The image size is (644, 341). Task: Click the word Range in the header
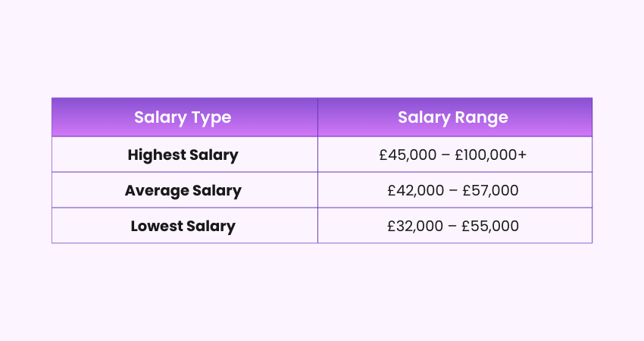pyautogui.click(x=483, y=117)
